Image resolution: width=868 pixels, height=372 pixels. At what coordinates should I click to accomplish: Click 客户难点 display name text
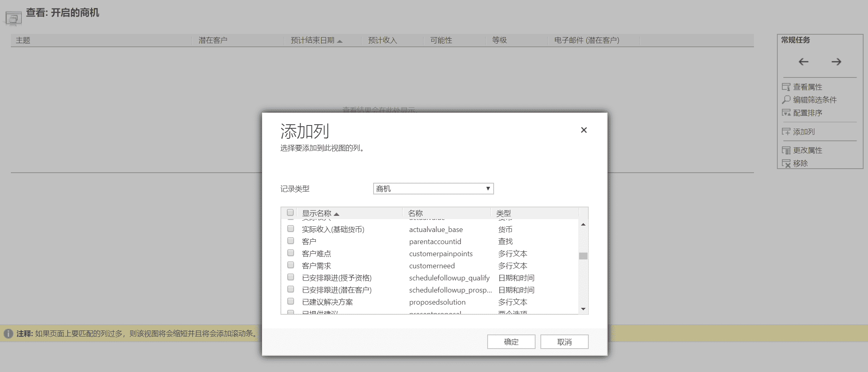pyautogui.click(x=316, y=254)
